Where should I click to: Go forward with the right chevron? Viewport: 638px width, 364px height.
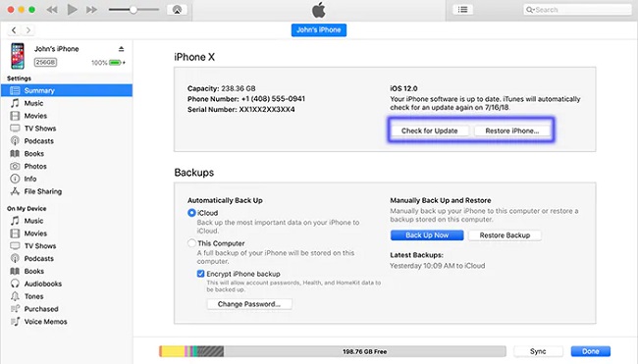(x=28, y=30)
